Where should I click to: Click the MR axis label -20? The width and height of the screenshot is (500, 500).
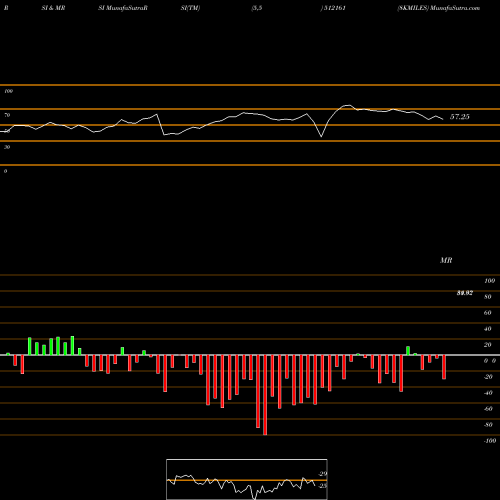[488, 377]
